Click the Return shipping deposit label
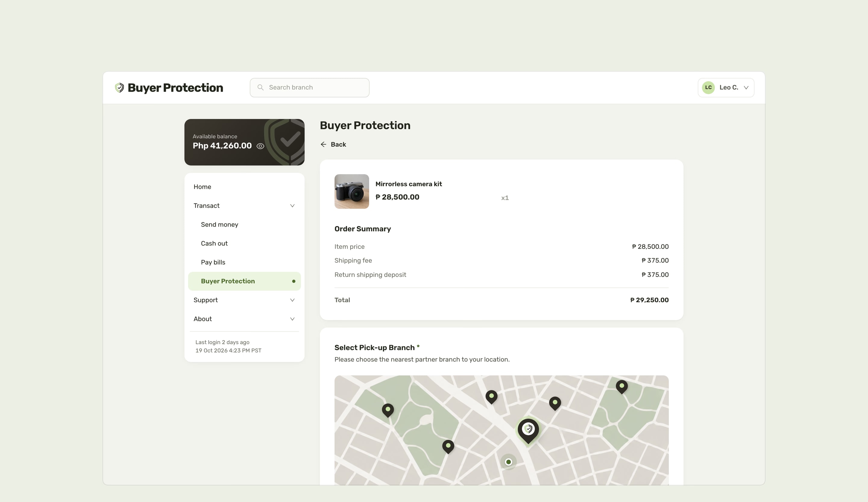 (370, 275)
